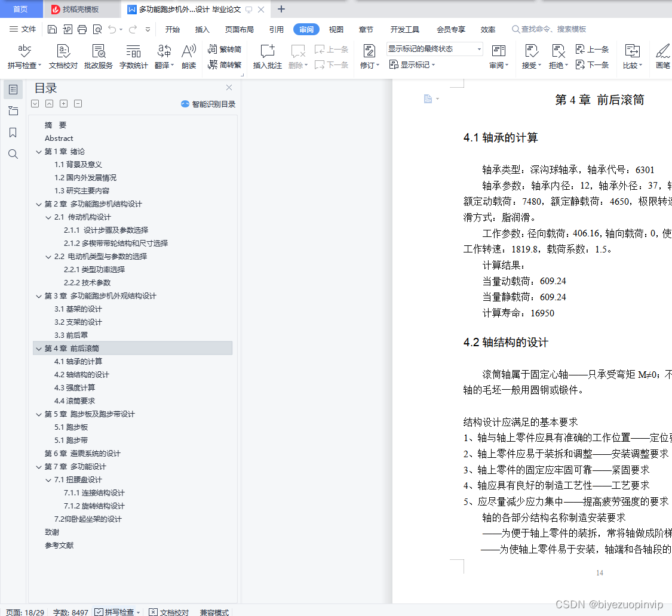The image size is (672, 616).
Task: Open the spell check tool
Action: click(x=24, y=56)
